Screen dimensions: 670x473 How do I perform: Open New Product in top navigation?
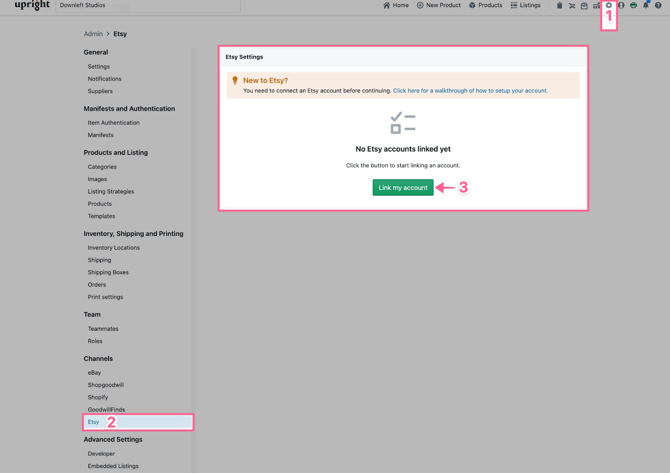click(439, 5)
